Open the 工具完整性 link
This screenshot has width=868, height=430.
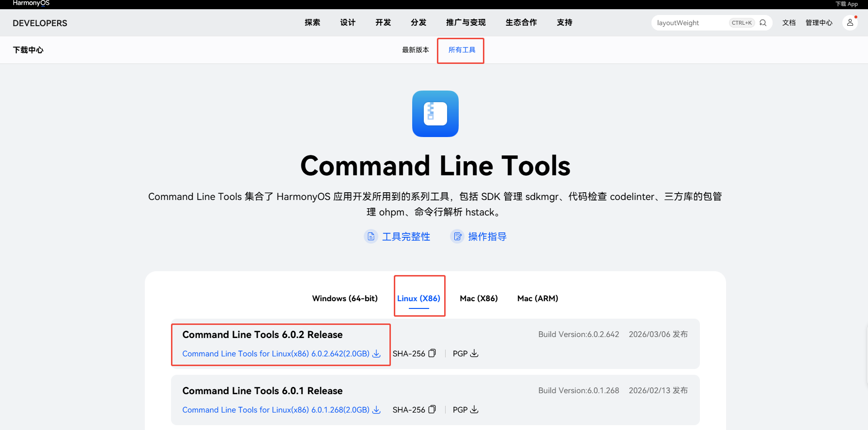coord(406,236)
